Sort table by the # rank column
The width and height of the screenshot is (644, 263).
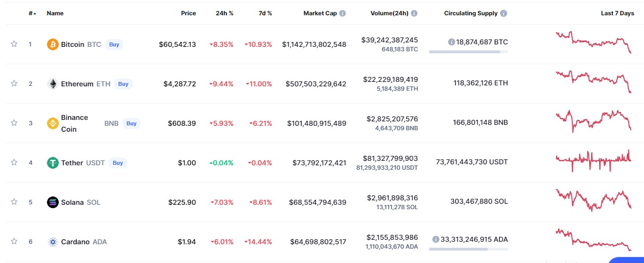[x=32, y=13]
